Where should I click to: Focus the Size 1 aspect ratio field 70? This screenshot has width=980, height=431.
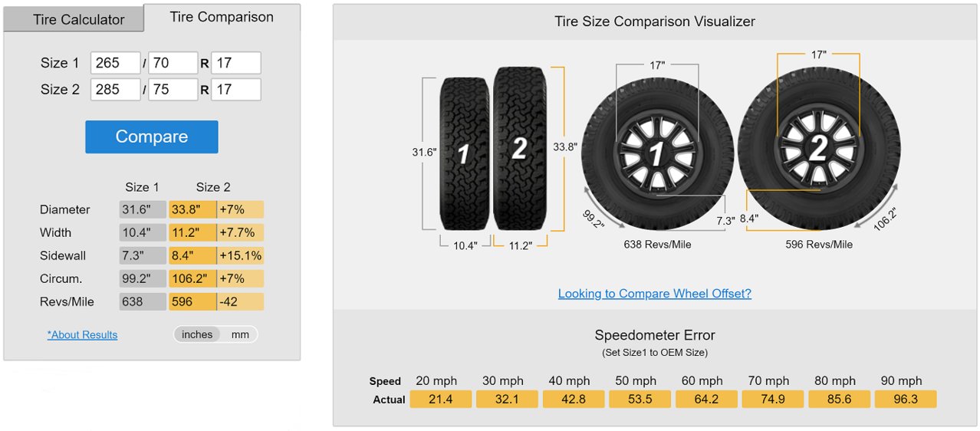click(x=173, y=63)
